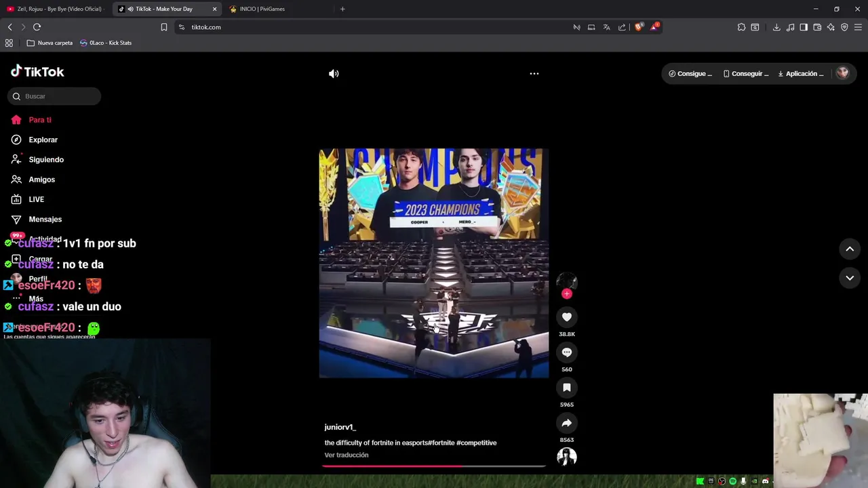The image size is (868, 488).
Task: Open the Nueva carpeta bookmarks folder
Action: 50,43
